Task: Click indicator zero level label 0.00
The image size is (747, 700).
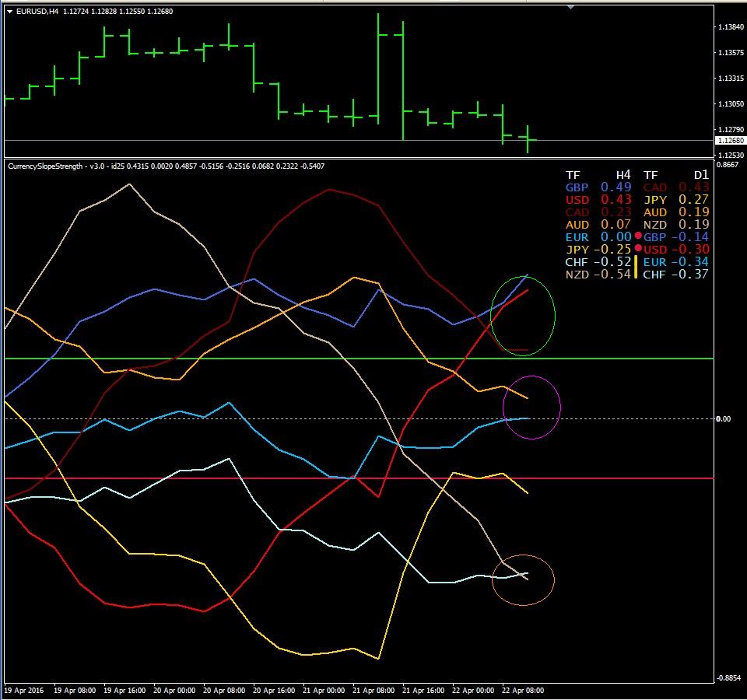Action: point(723,419)
